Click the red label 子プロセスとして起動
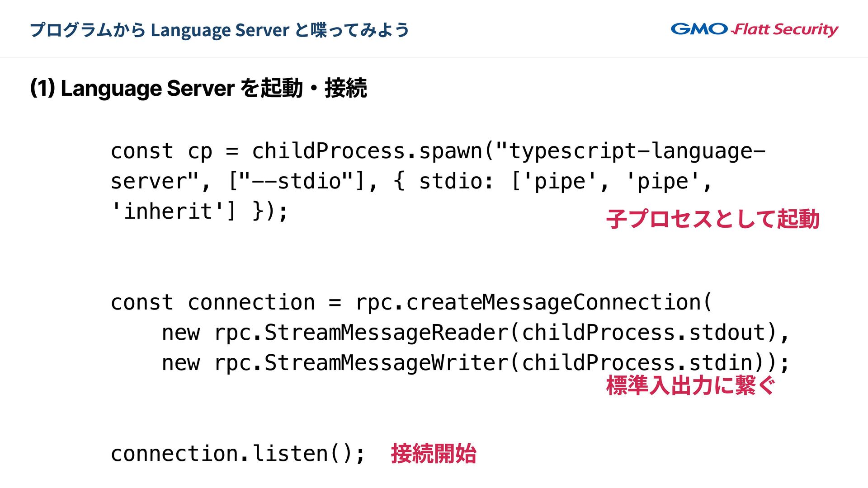The image size is (868, 488). click(x=712, y=219)
